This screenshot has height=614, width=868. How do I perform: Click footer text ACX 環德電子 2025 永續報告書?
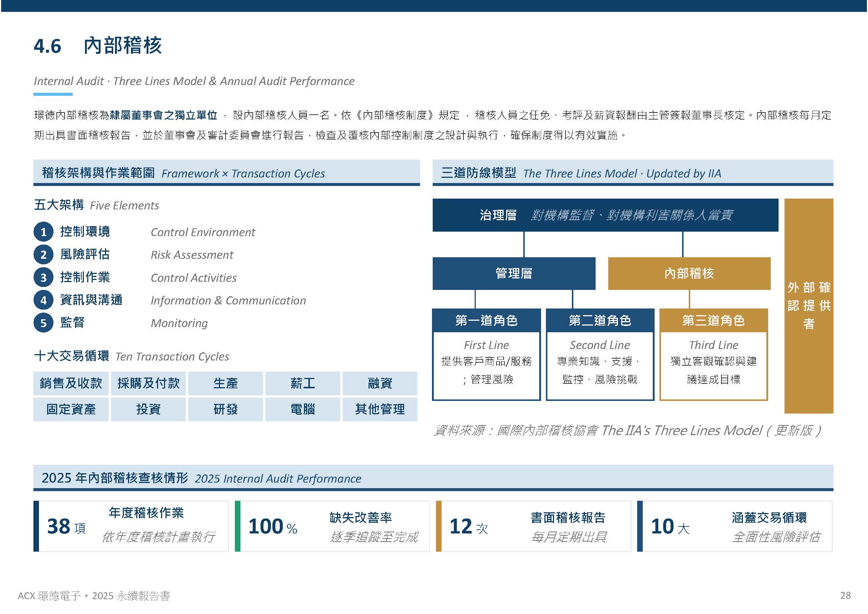[x=94, y=596]
